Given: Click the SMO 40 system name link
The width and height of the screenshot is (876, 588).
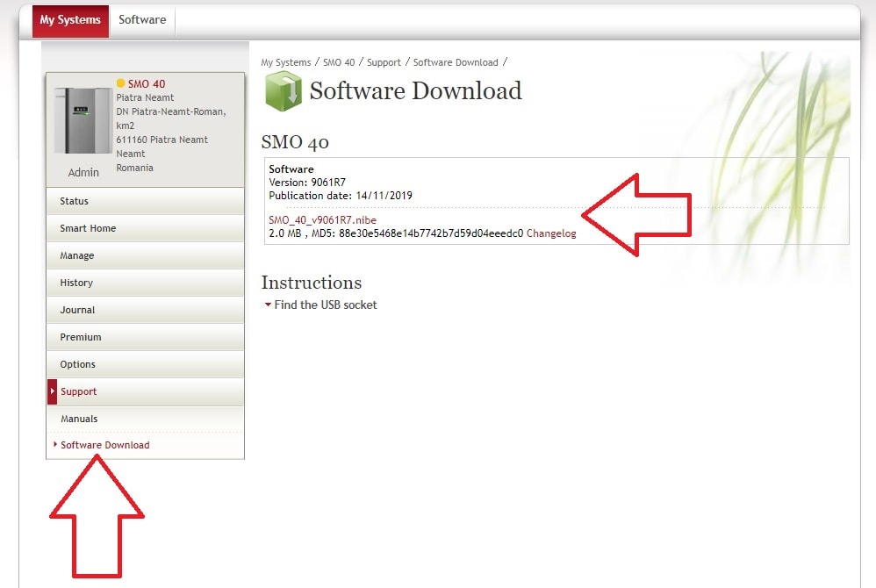Looking at the screenshot, I should (x=147, y=84).
